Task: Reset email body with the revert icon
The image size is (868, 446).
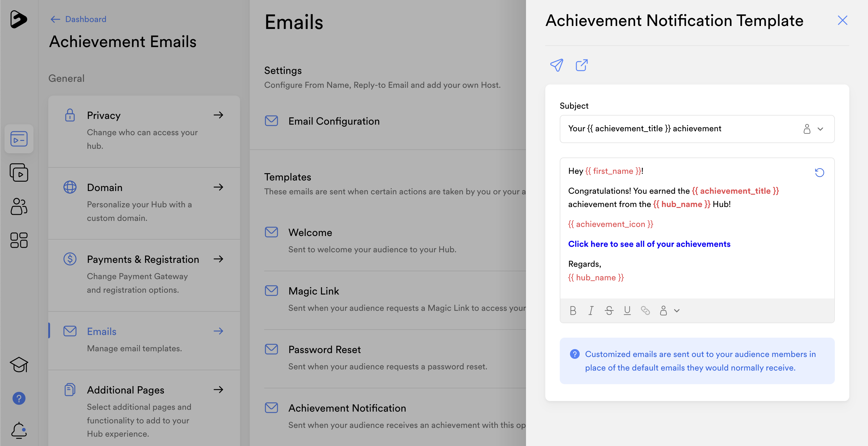Action: coord(819,173)
